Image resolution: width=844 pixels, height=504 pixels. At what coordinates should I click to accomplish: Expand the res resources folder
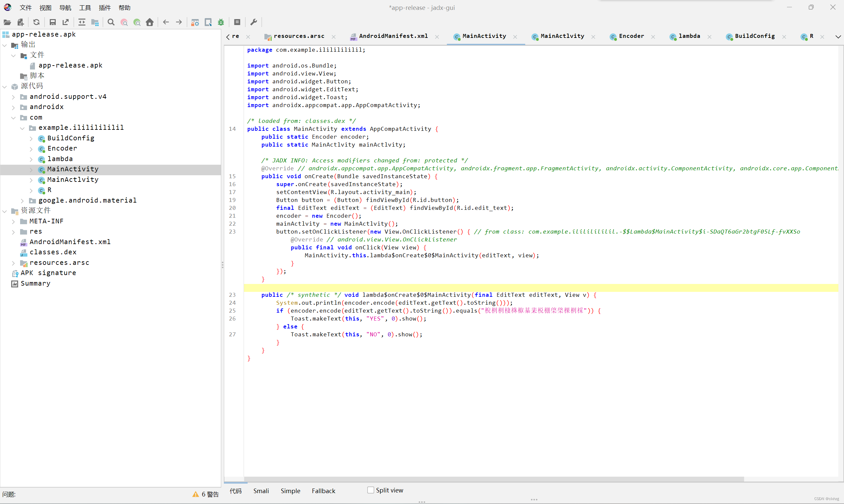(13, 232)
